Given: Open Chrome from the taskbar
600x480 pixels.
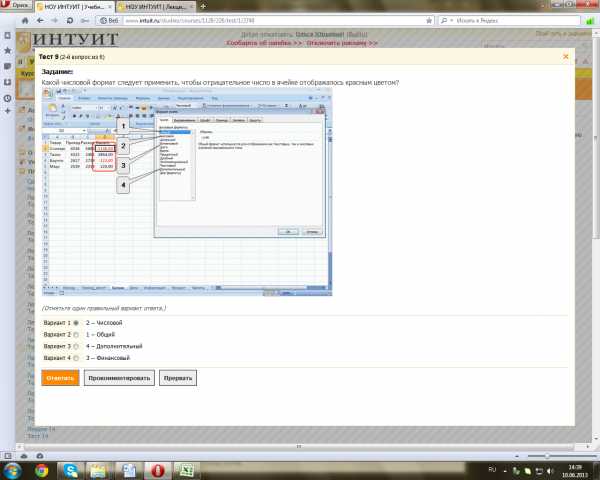Looking at the screenshot, I should click(41, 470).
